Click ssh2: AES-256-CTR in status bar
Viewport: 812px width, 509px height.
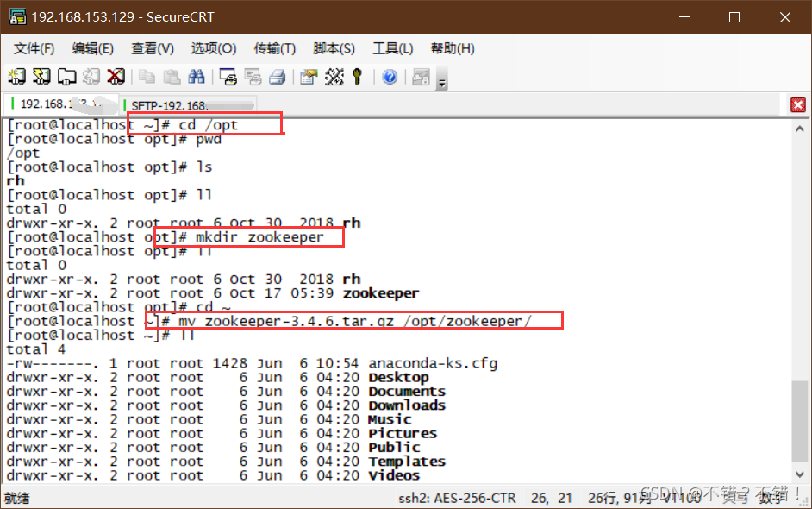pyautogui.click(x=457, y=498)
